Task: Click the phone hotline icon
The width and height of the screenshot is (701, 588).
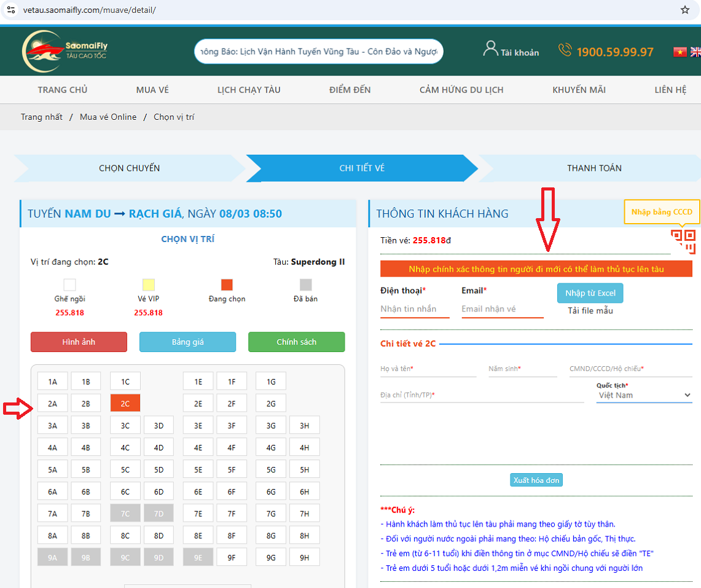Action: (x=565, y=50)
